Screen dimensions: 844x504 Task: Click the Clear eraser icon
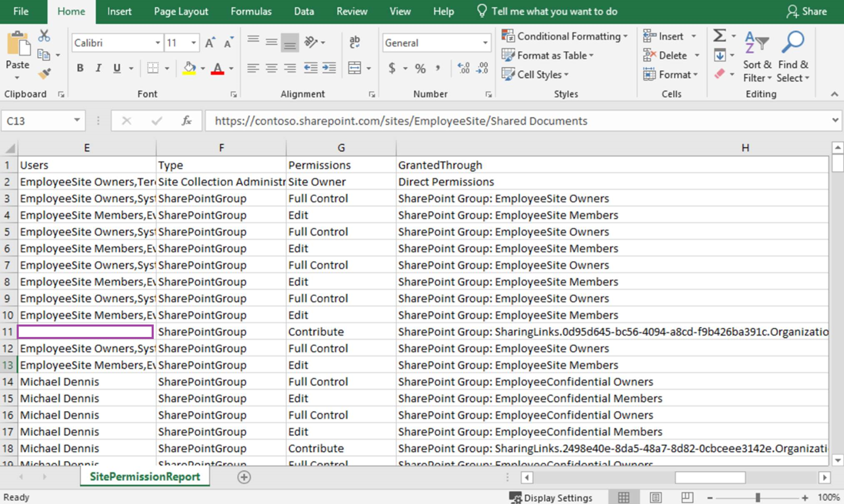(x=720, y=74)
